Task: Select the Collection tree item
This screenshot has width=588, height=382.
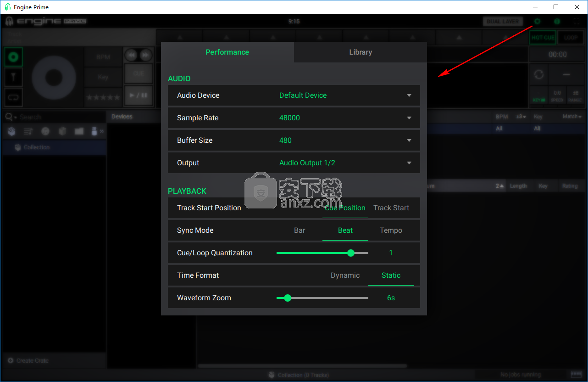Action: click(55, 147)
